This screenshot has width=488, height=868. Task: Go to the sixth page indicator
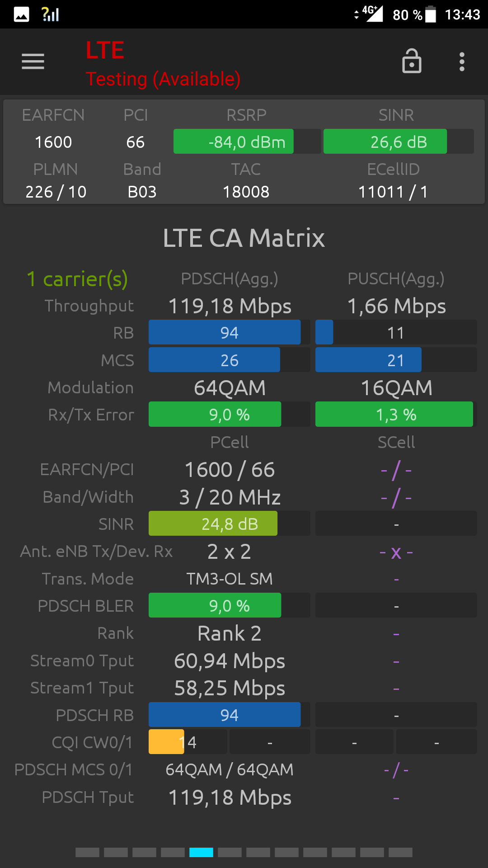coord(230,852)
